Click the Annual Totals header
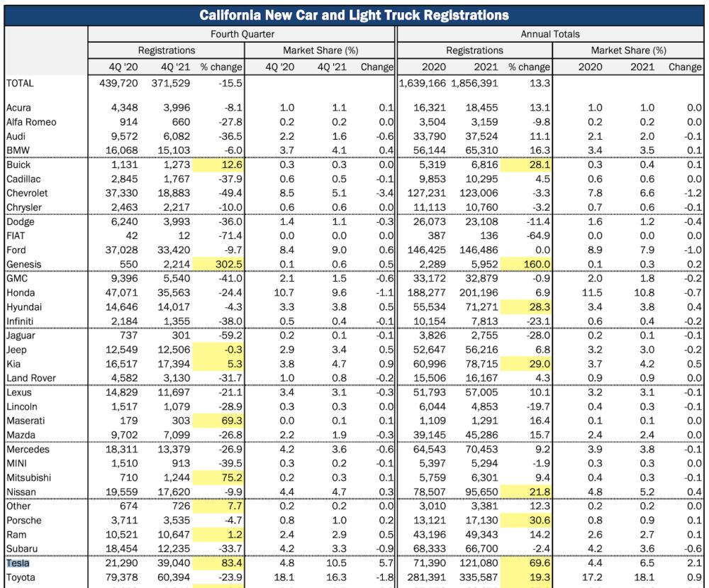The image size is (709, 588). coord(550,34)
